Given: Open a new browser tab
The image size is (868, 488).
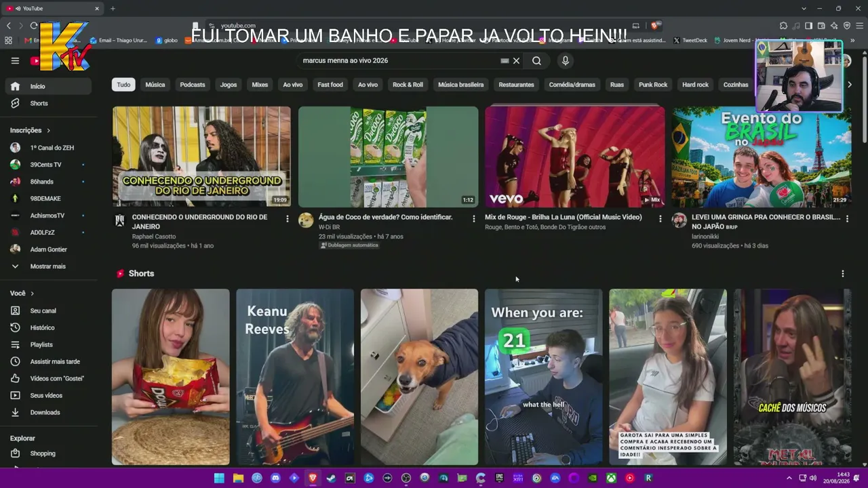Looking at the screenshot, I should pos(113,9).
